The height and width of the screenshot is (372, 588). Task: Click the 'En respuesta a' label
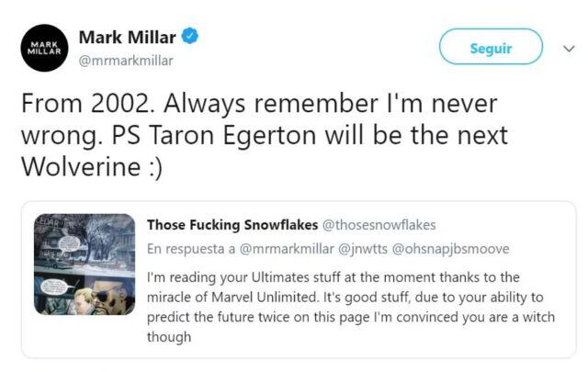tap(190, 249)
